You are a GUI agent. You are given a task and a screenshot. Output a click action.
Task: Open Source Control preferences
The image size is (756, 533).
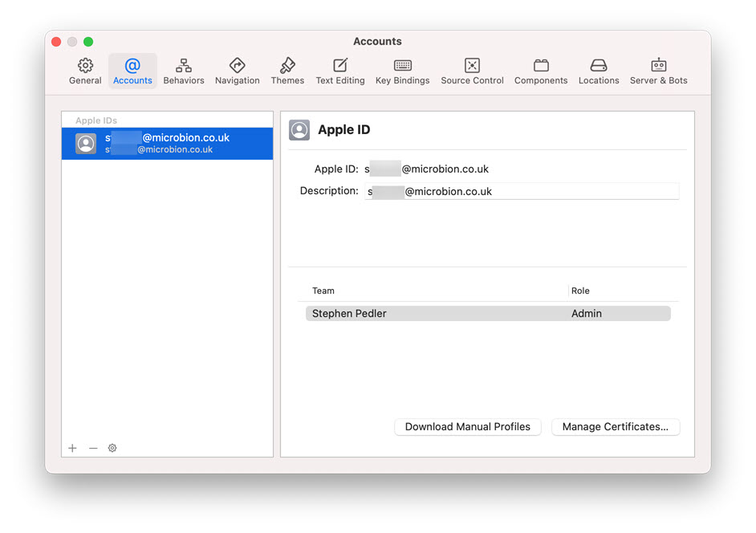(x=472, y=71)
